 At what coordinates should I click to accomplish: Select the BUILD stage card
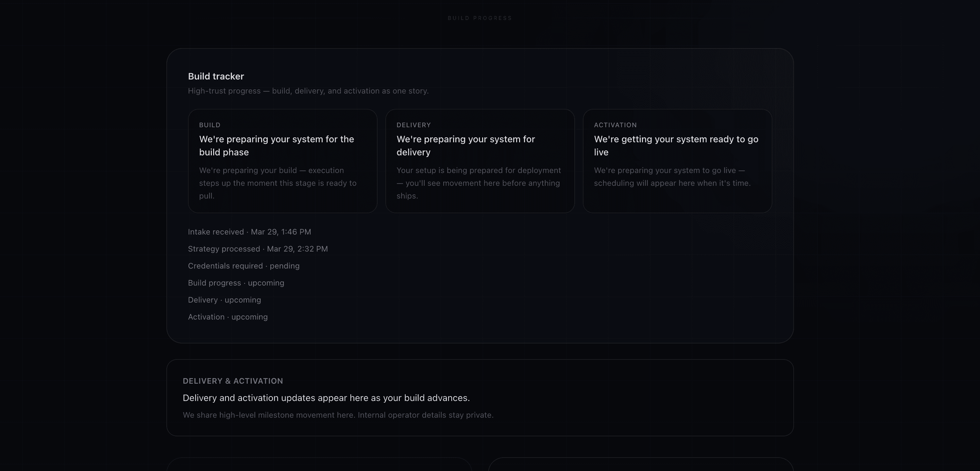(x=282, y=161)
